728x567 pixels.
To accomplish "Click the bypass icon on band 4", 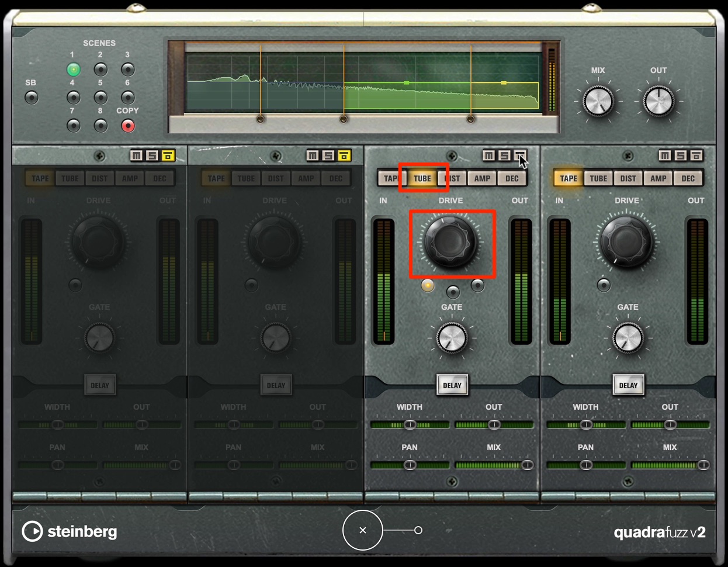I will [696, 155].
